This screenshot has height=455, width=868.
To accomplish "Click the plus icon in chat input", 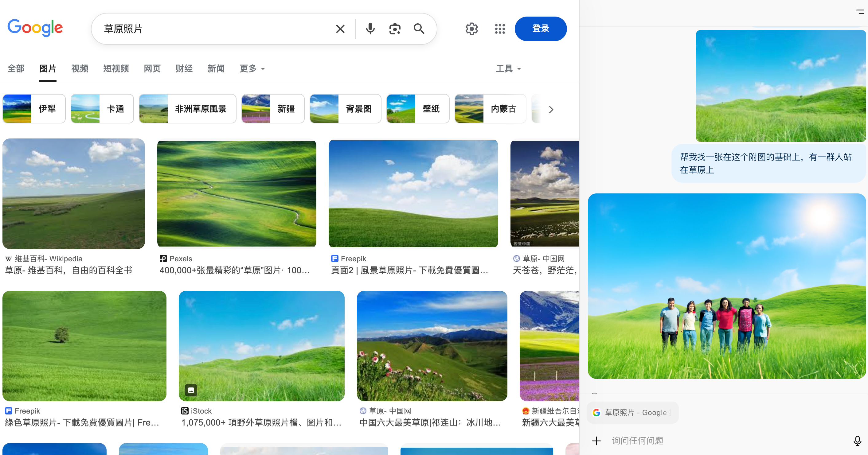I will click(x=596, y=441).
